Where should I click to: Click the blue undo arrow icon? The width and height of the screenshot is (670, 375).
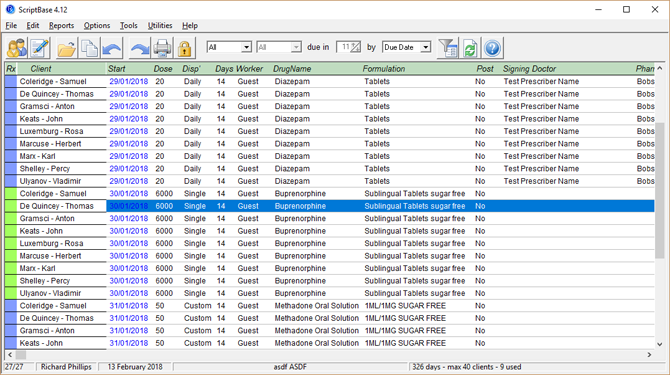[112, 47]
